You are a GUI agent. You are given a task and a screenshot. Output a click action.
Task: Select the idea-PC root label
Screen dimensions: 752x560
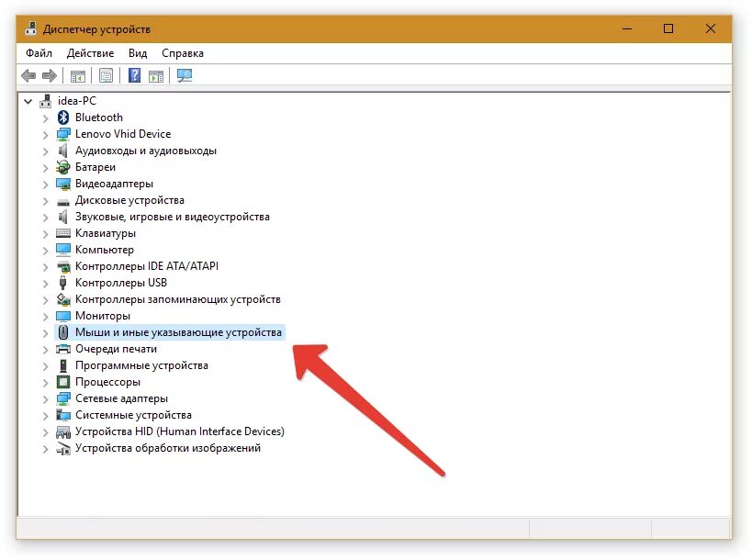(77, 101)
